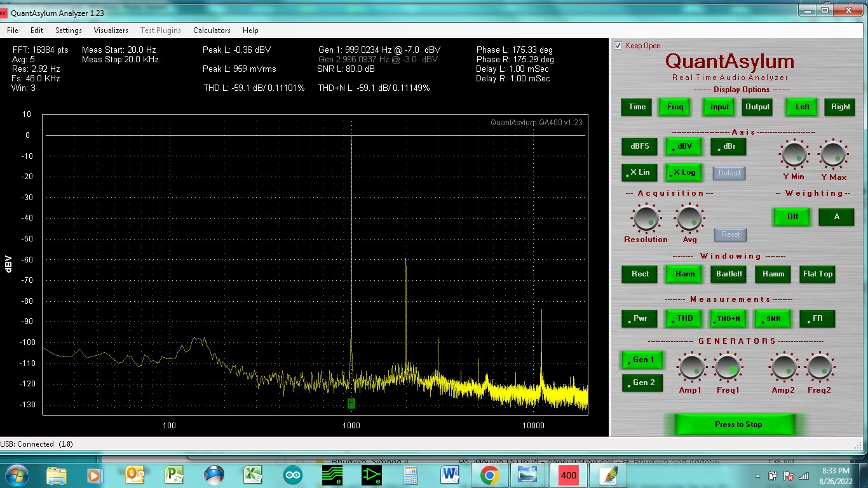Select the dBFS axis unit

click(640, 146)
